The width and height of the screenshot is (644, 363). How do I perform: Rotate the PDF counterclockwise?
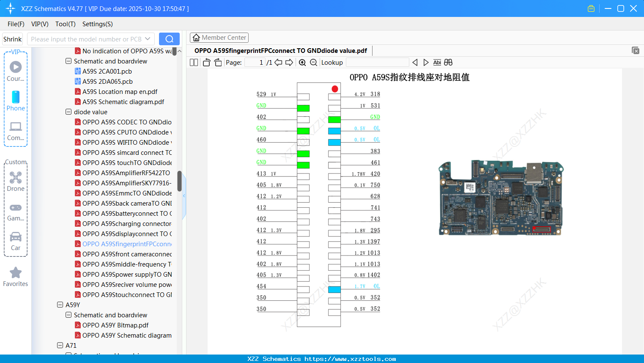pos(206,62)
